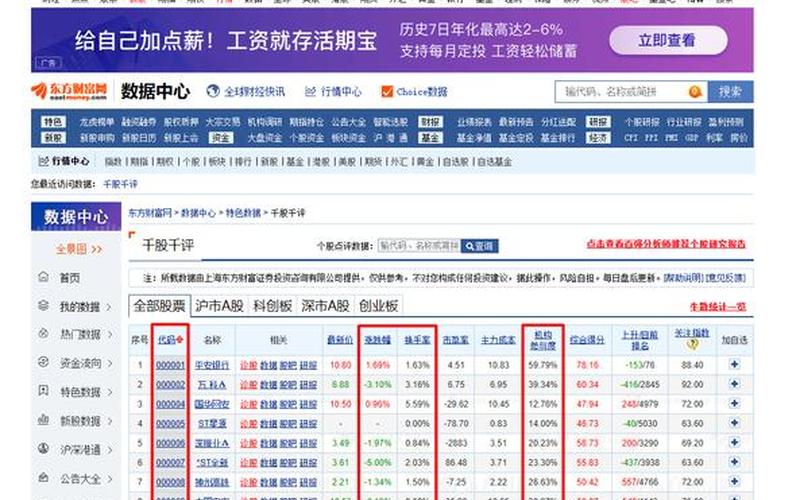Click the 关注指数 help question icon

point(692,345)
